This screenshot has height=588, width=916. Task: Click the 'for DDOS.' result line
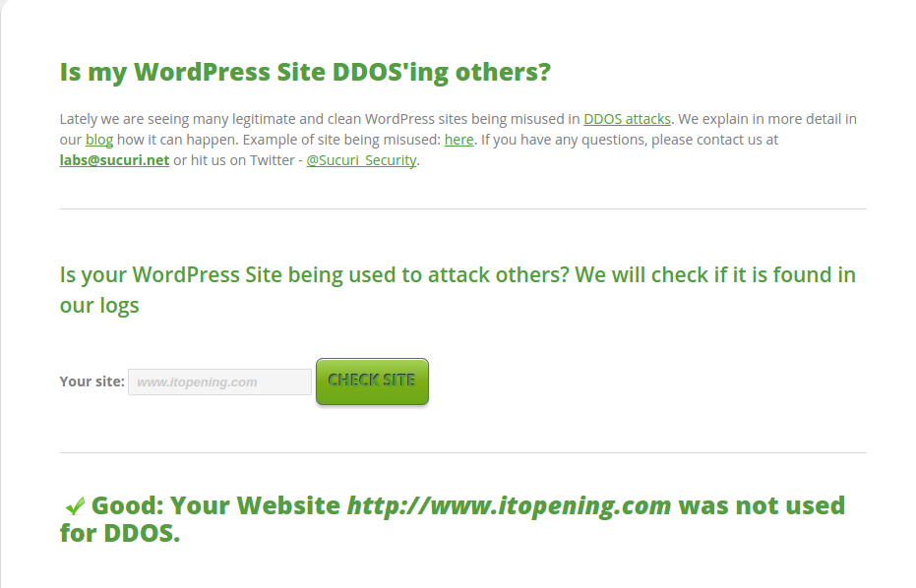click(120, 533)
